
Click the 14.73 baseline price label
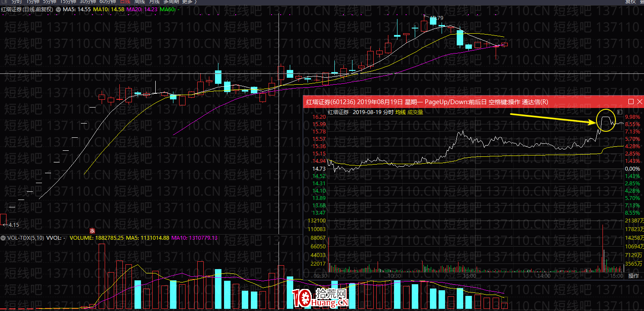click(x=319, y=168)
